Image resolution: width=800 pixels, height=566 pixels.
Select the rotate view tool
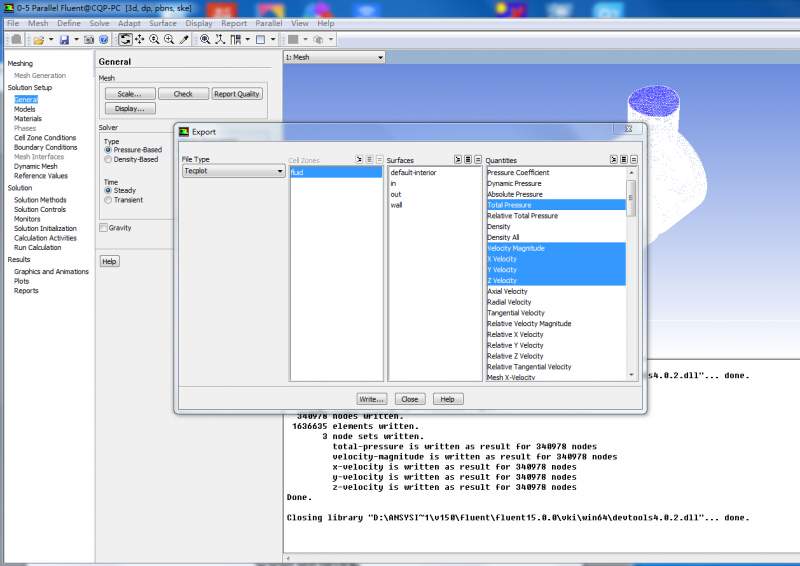(125, 39)
